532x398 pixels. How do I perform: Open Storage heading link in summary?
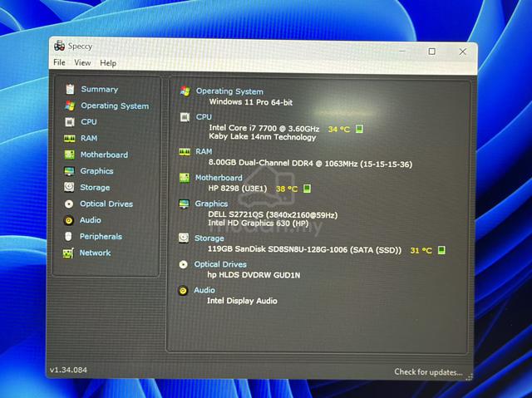(209, 238)
